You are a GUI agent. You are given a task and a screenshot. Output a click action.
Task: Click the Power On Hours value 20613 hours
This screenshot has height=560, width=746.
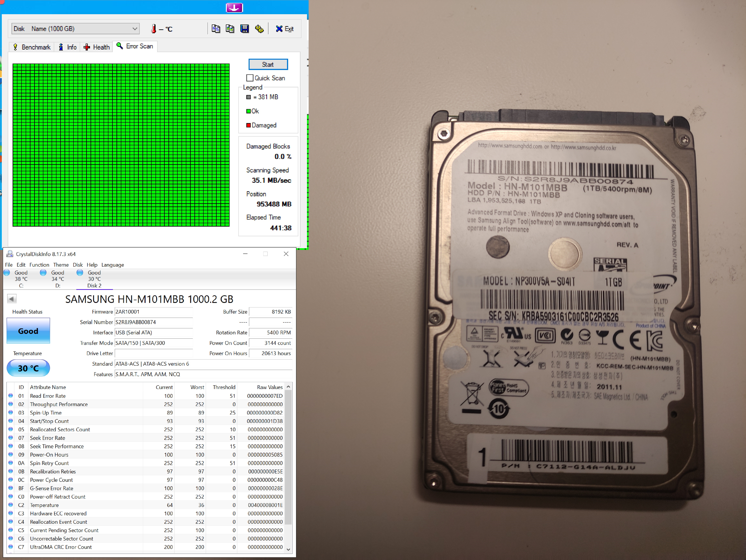pyautogui.click(x=271, y=353)
